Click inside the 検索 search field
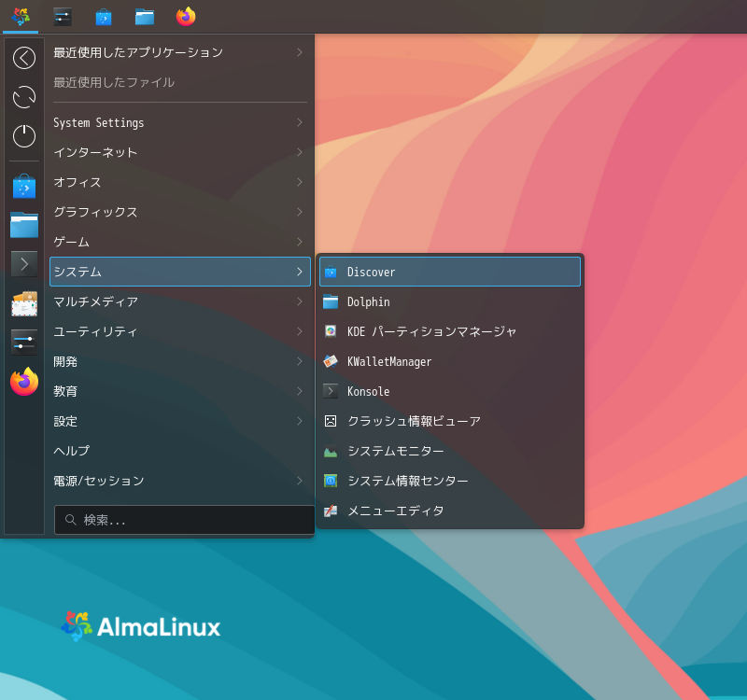The height and width of the screenshot is (700, 747). pos(183,520)
